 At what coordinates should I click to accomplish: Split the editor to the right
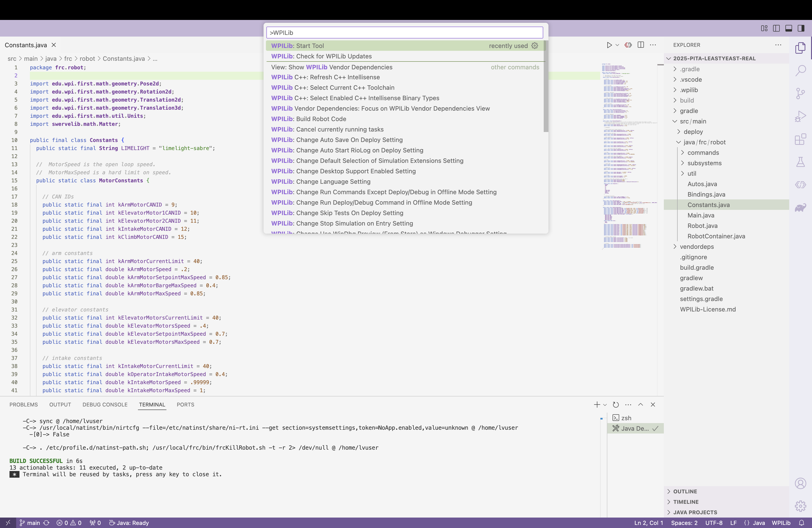(641, 45)
